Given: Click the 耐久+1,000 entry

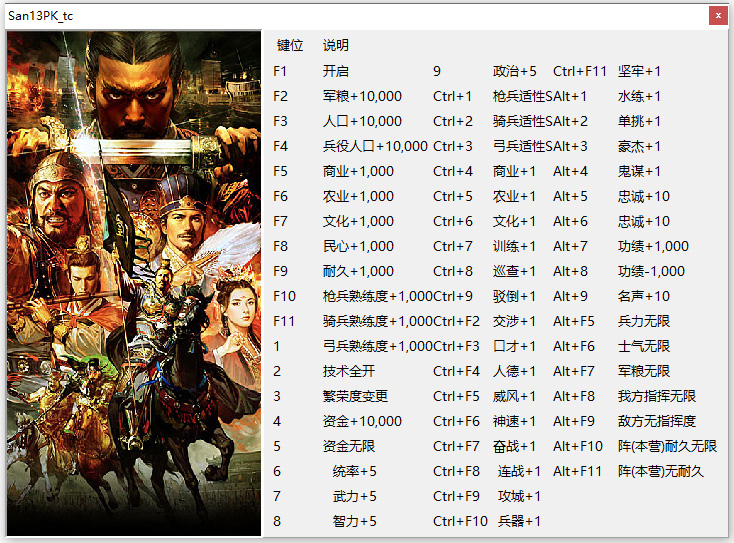Looking at the screenshot, I should point(358,272).
